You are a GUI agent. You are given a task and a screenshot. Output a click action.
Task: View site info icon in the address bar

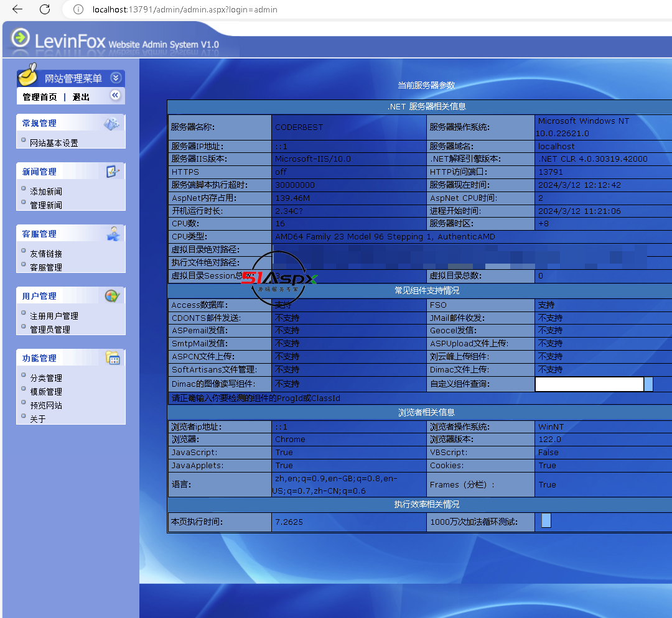(x=78, y=9)
